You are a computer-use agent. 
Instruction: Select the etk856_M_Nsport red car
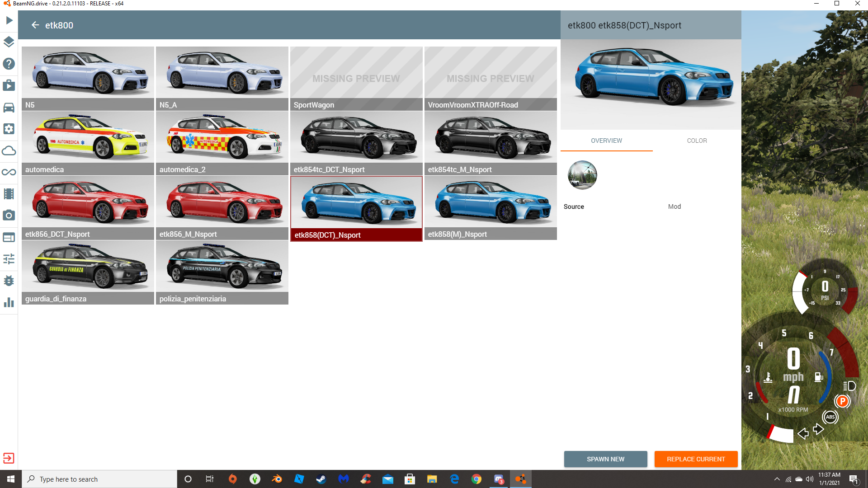(x=222, y=208)
